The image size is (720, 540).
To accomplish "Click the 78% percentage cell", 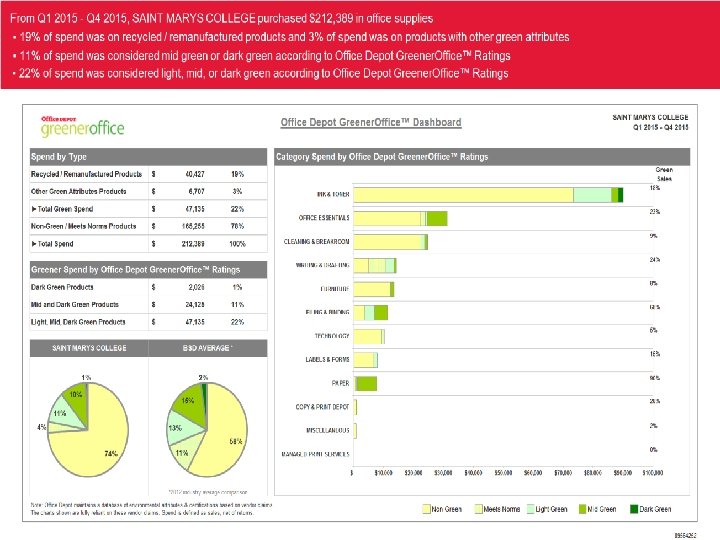I will 237,226.
